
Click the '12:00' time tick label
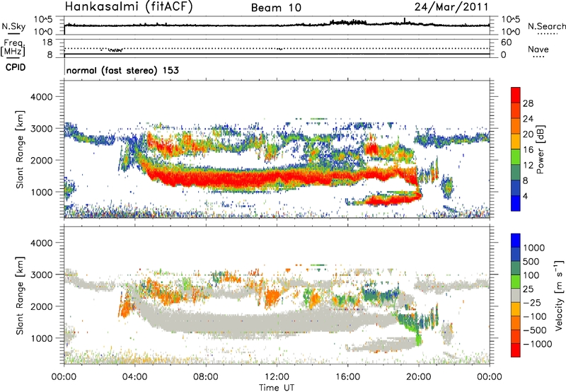[277, 377]
